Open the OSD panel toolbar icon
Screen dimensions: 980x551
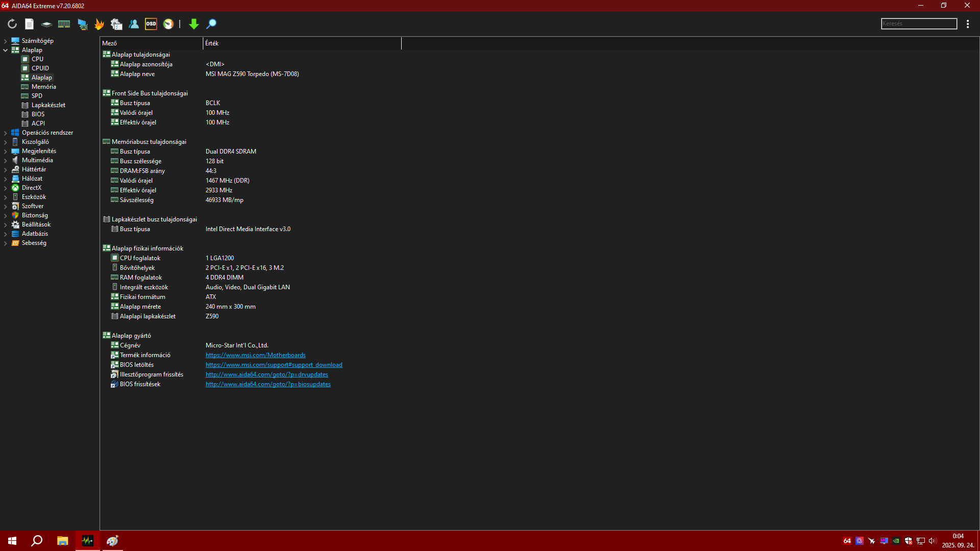pos(151,24)
